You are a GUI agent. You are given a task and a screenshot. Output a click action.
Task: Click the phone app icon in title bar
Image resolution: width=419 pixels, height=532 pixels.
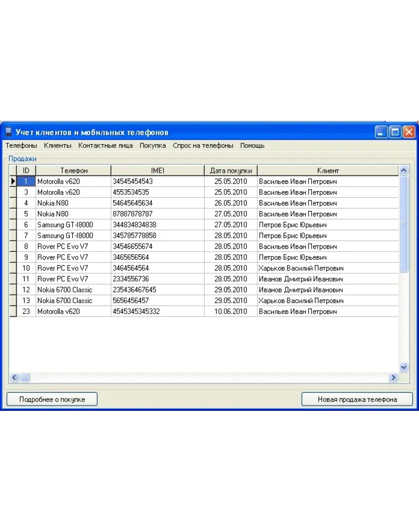[x=8, y=133]
